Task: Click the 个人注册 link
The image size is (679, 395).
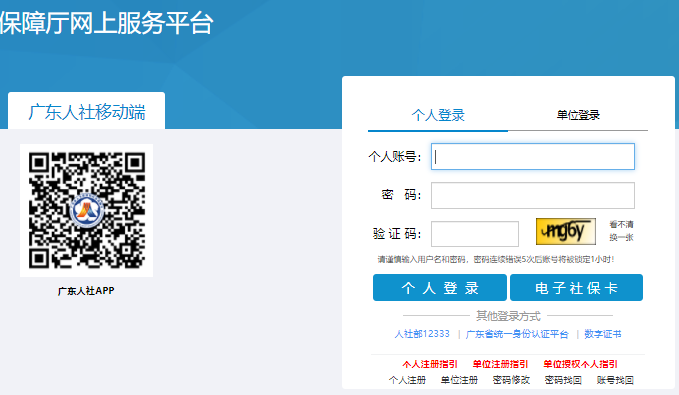Action: (407, 380)
